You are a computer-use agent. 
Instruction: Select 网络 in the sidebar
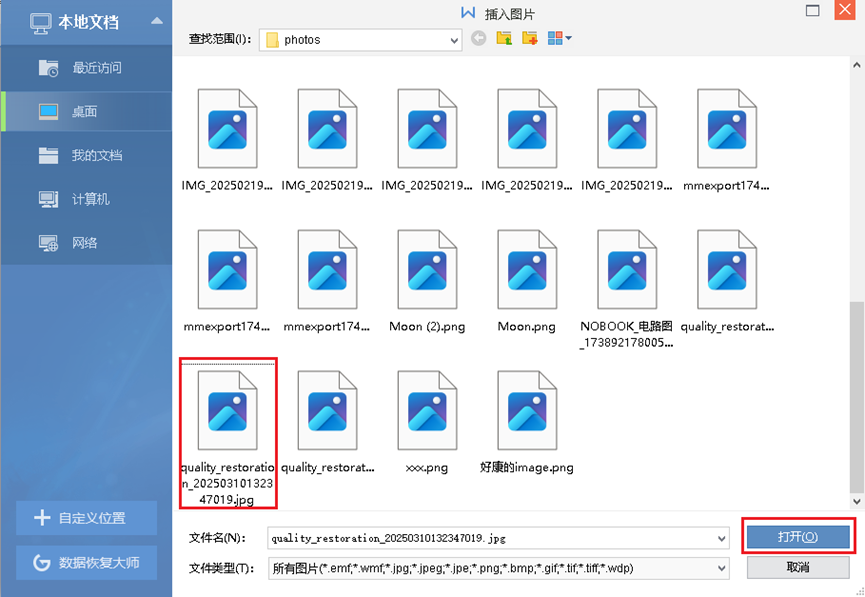tap(84, 243)
